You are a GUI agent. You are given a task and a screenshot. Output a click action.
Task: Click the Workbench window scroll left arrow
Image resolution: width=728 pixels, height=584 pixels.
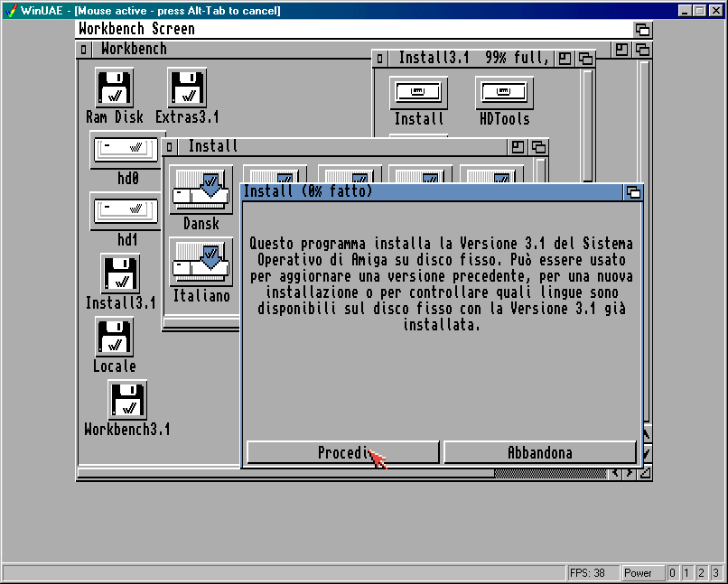[615, 473]
